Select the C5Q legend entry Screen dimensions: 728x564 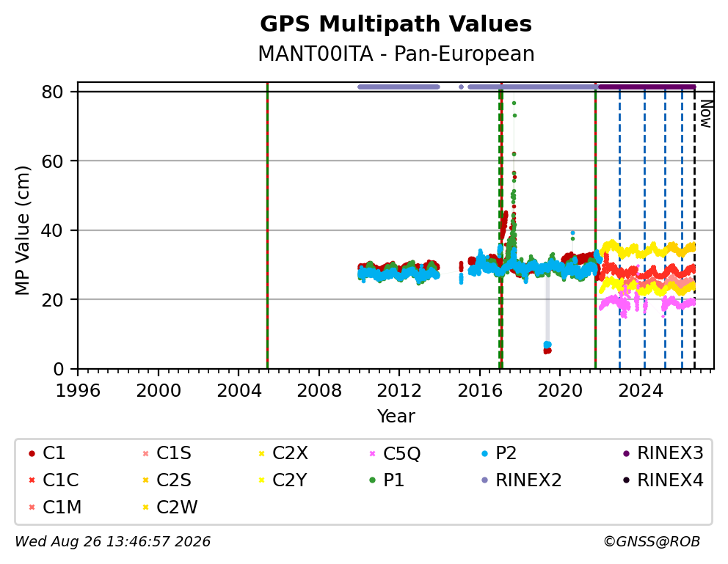pyautogui.click(x=395, y=453)
